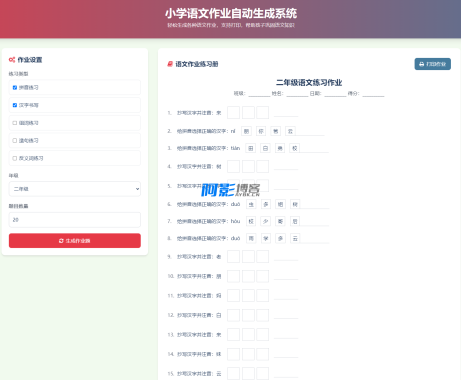The width and height of the screenshot is (461, 380).
Task: Click the first writing box in question 14
Action: pyautogui.click(x=233, y=354)
